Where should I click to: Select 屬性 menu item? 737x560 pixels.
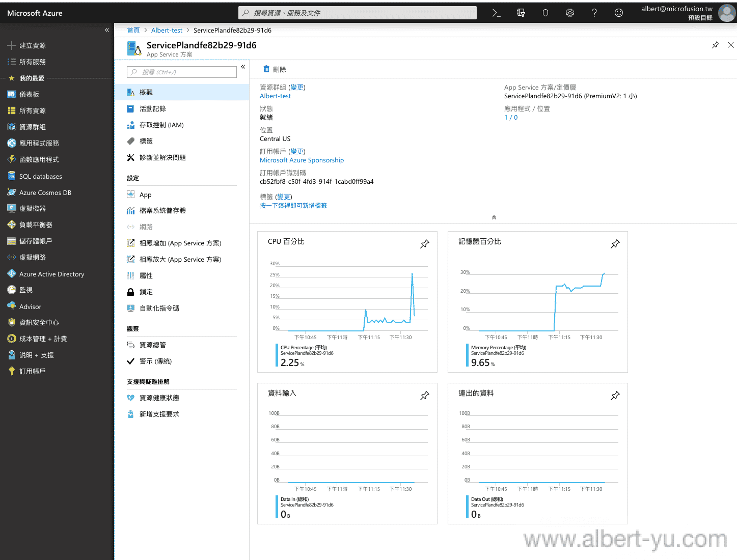(182, 275)
